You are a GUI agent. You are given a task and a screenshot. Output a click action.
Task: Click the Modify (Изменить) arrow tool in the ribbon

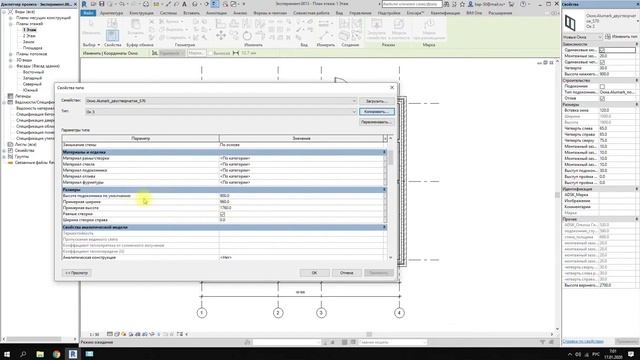(x=91, y=25)
